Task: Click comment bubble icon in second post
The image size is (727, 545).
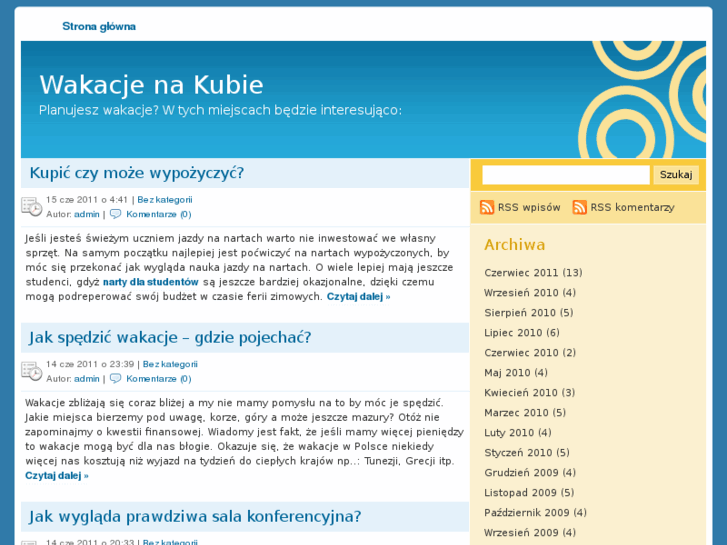Action: click(x=115, y=379)
